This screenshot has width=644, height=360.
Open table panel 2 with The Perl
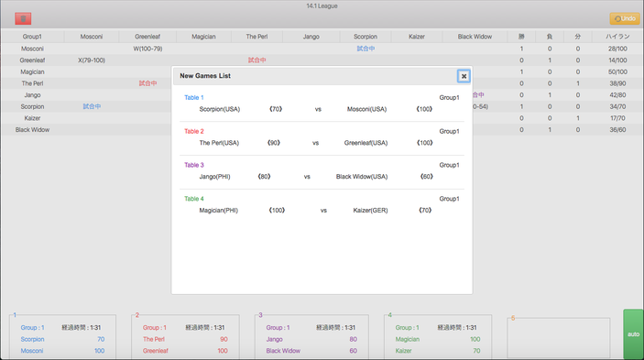(185, 336)
